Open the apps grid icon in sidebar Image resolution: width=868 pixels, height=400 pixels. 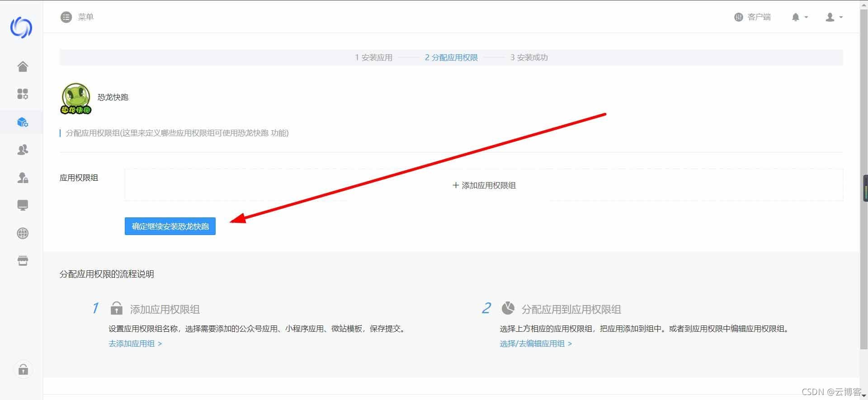23,94
